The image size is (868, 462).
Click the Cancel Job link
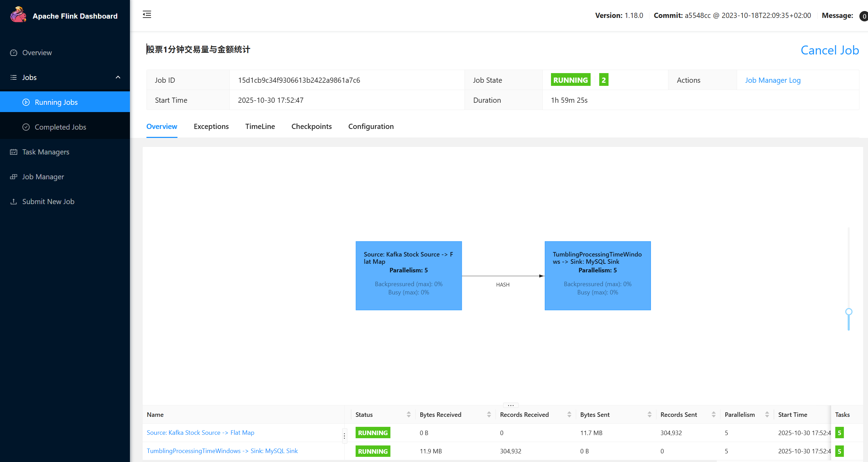click(x=829, y=50)
